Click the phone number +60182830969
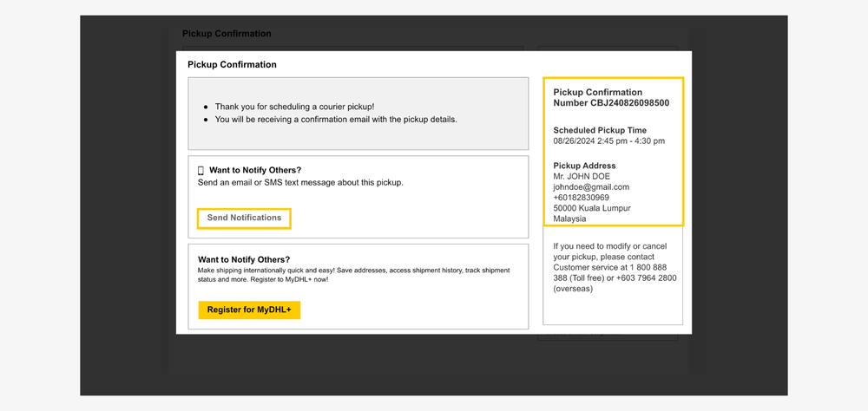Image resolution: width=868 pixels, height=411 pixels. (581, 198)
